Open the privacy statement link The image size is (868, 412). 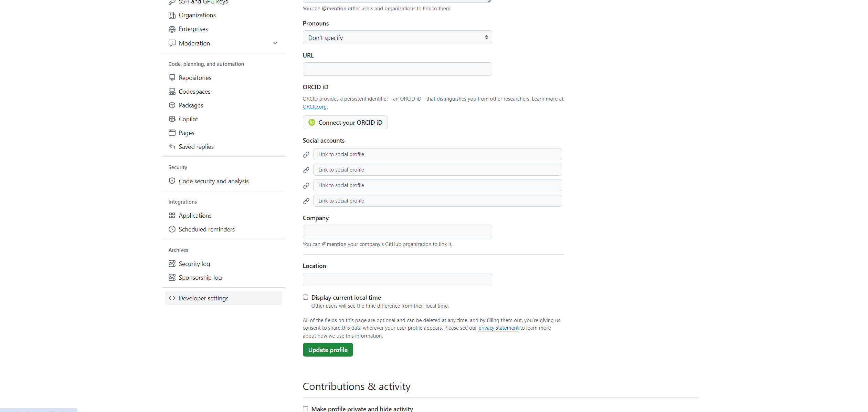498,328
